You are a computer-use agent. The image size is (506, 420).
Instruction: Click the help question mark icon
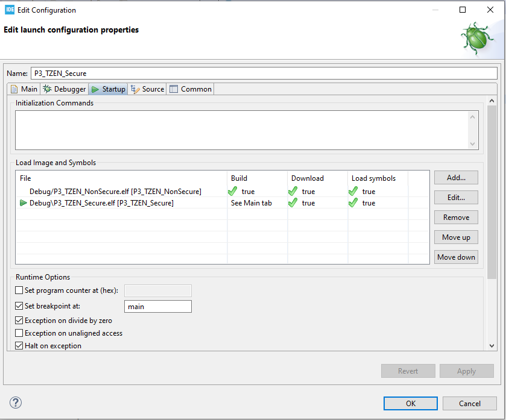click(x=15, y=403)
